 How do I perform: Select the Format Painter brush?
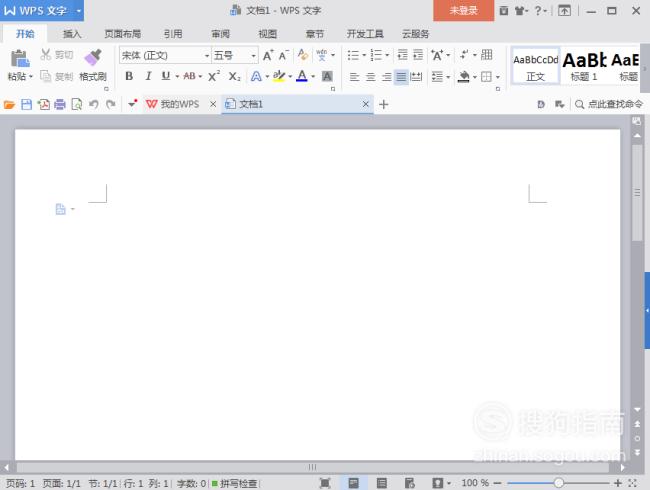tap(93, 58)
